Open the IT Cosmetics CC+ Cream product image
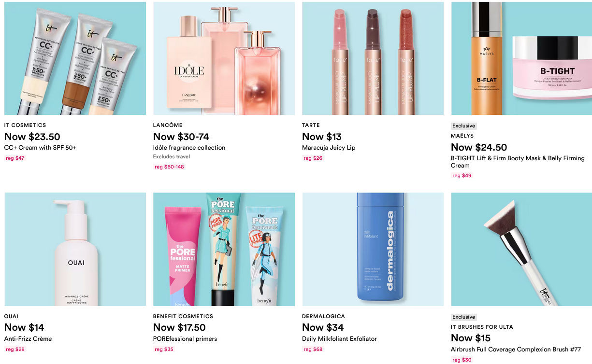This screenshot has width=592, height=364. [75, 58]
